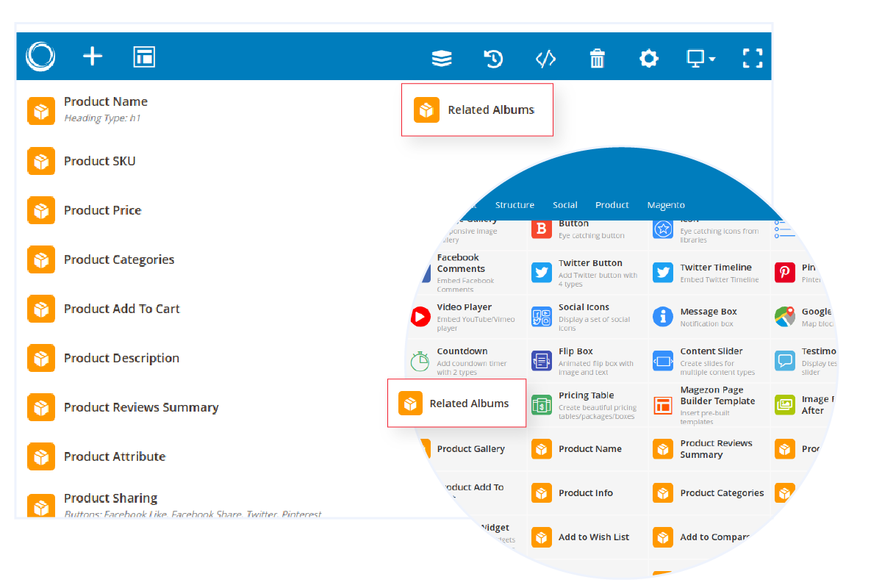Open templates via the layout icon
This screenshot has width=882, height=588.
pyautogui.click(x=144, y=57)
